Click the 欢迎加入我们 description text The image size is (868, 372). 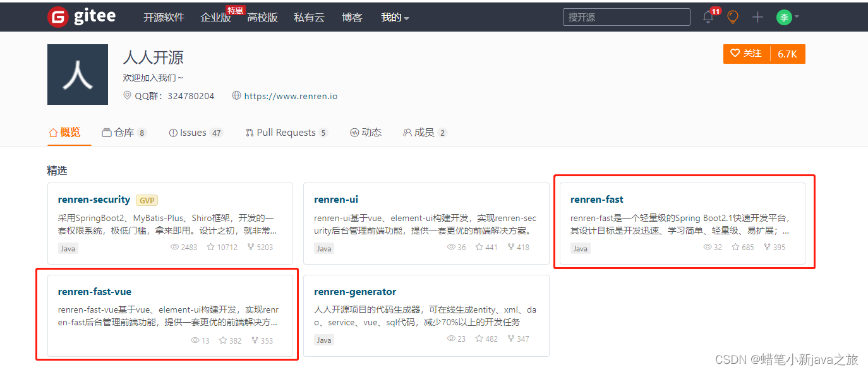(154, 78)
